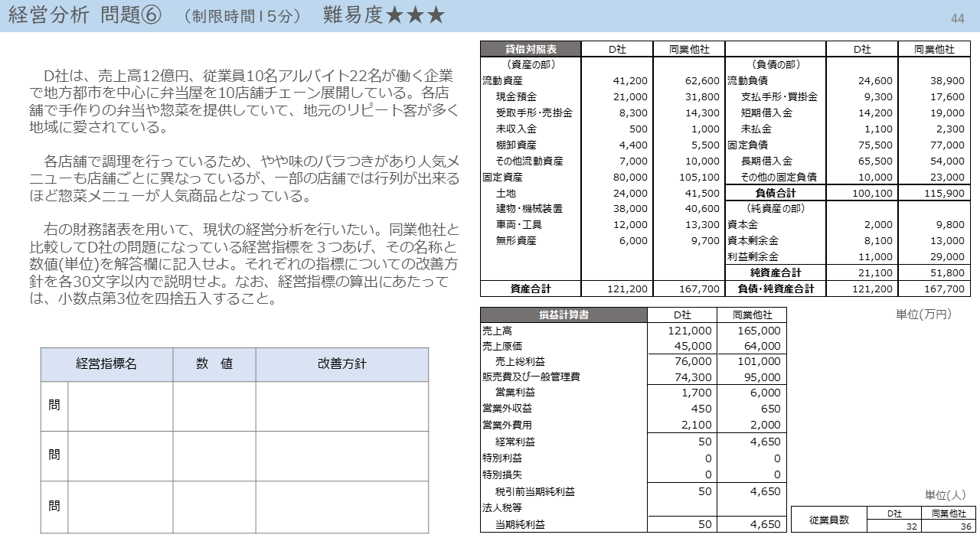Select the 売上高 row label
Screen dimensions: 980x551
pyautogui.click(x=498, y=329)
